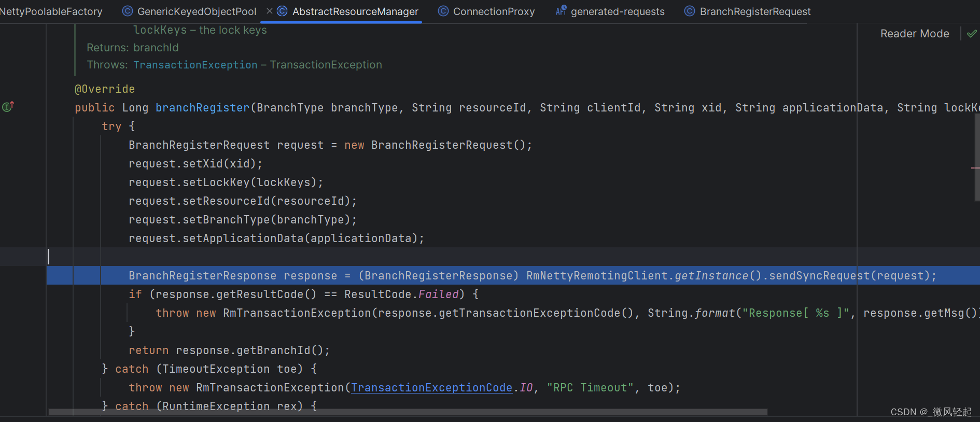This screenshot has height=422, width=980.
Task: Click the catch (TimeoutException toe) line
Action: 209,369
